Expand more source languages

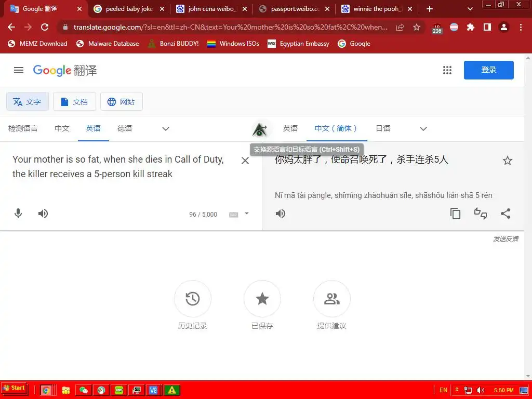[x=166, y=129]
